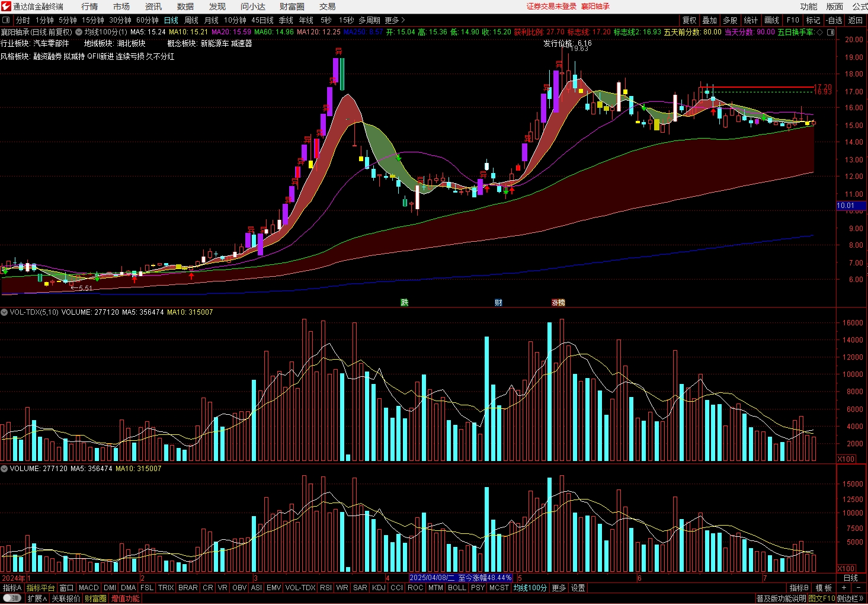Click the 通达信 app logo icon
The width and height of the screenshot is (868, 605).
click(6, 7)
